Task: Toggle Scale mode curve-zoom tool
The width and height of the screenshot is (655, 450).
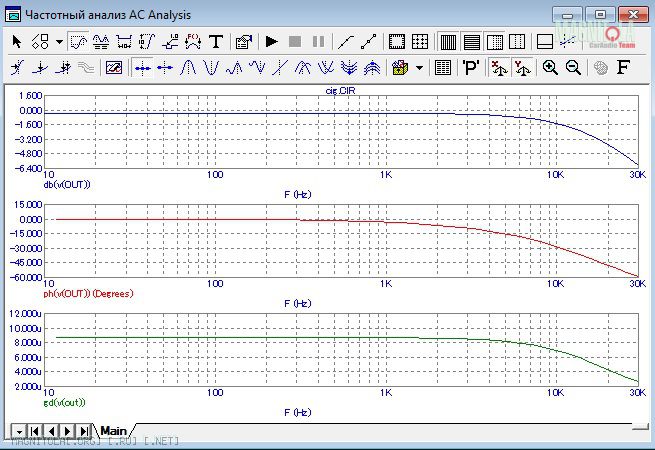Action: pos(78,42)
